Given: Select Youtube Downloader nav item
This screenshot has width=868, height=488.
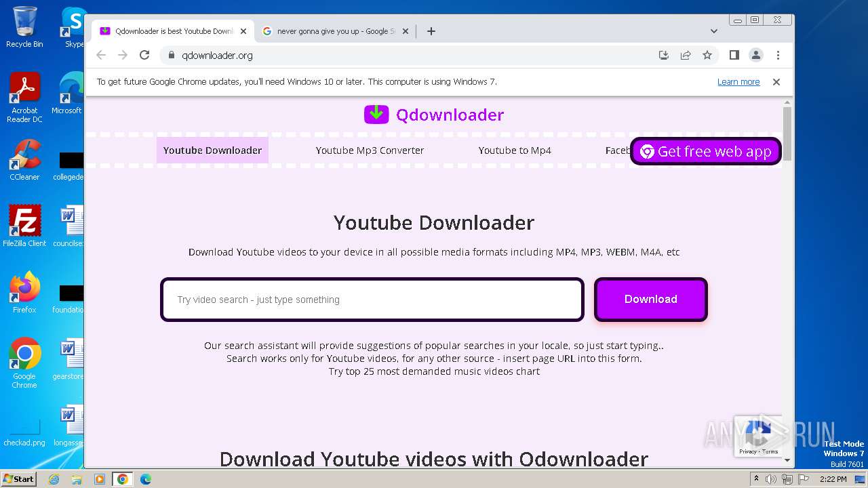Looking at the screenshot, I should point(212,150).
